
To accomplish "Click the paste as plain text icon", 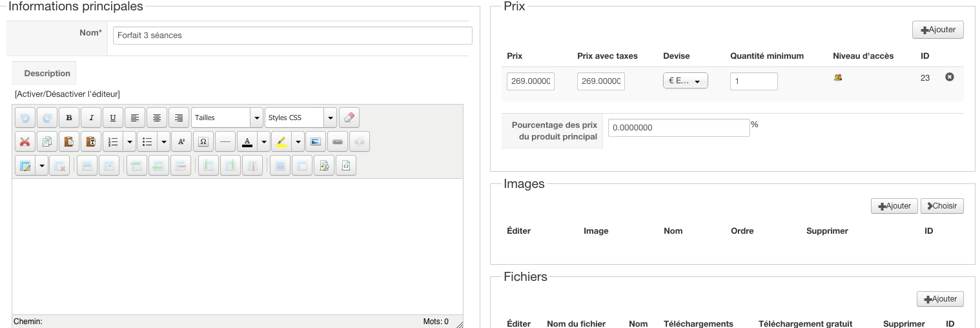I will [x=91, y=142].
